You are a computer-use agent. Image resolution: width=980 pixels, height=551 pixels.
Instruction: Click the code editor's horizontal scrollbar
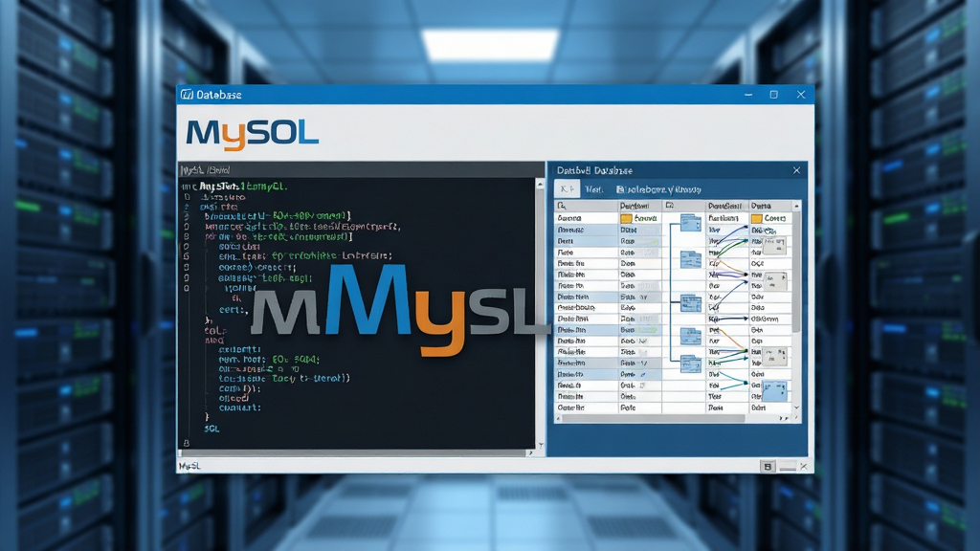(x=353, y=452)
